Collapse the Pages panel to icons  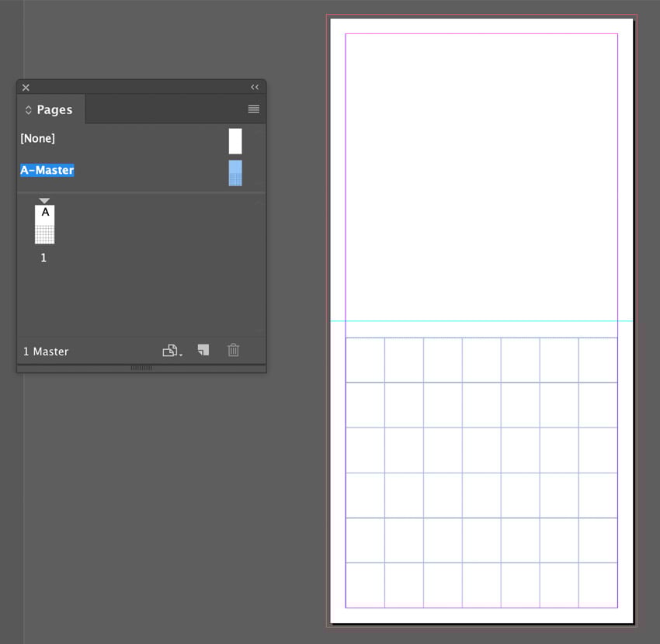click(255, 87)
